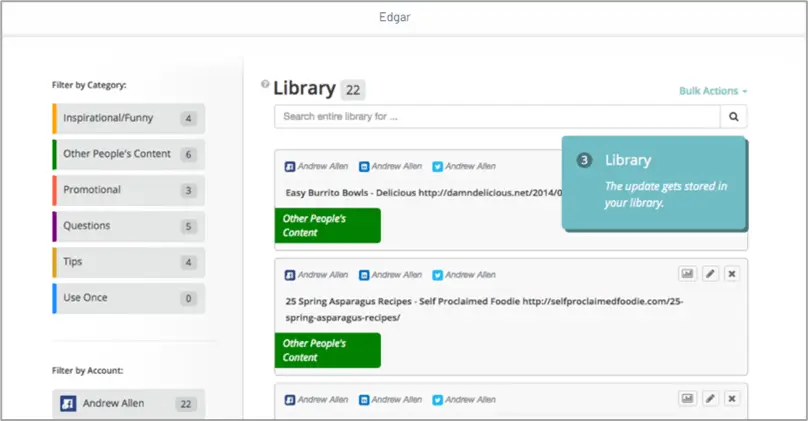Click the image icon on asparagus recipes post
808x421 pixels.
pos(687,274)
